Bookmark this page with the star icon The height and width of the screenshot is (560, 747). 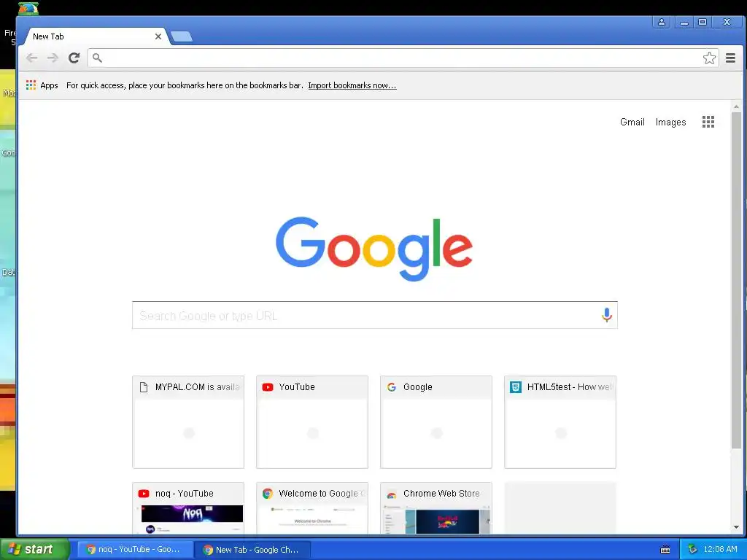[709, 58]
